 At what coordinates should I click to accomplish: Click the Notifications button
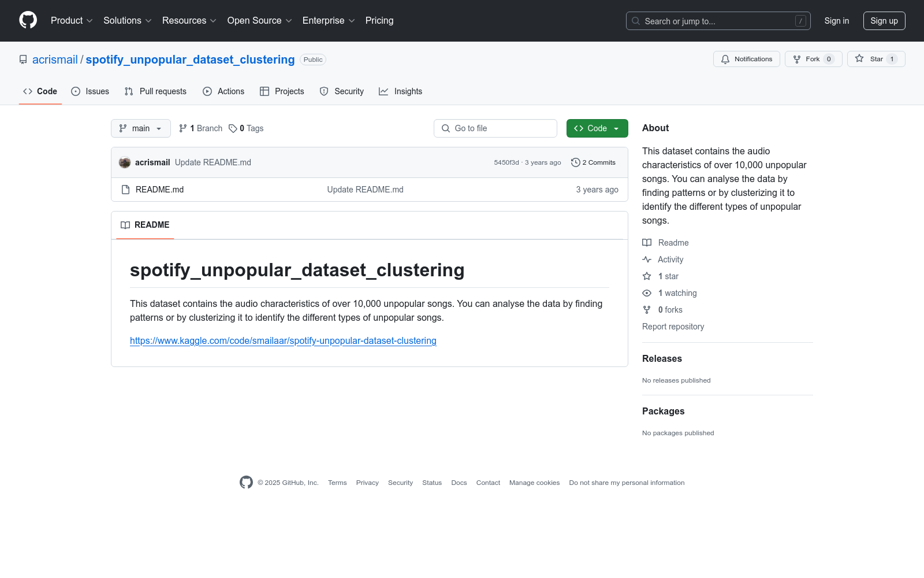pos(747,59)
